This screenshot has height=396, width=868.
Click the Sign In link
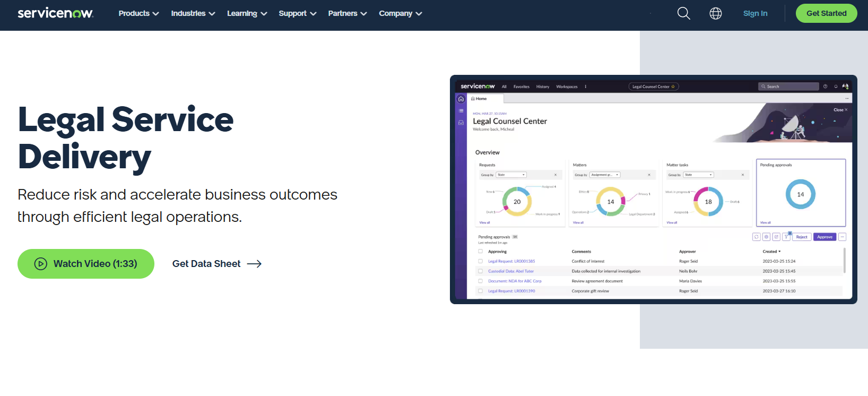click(756, 13)
